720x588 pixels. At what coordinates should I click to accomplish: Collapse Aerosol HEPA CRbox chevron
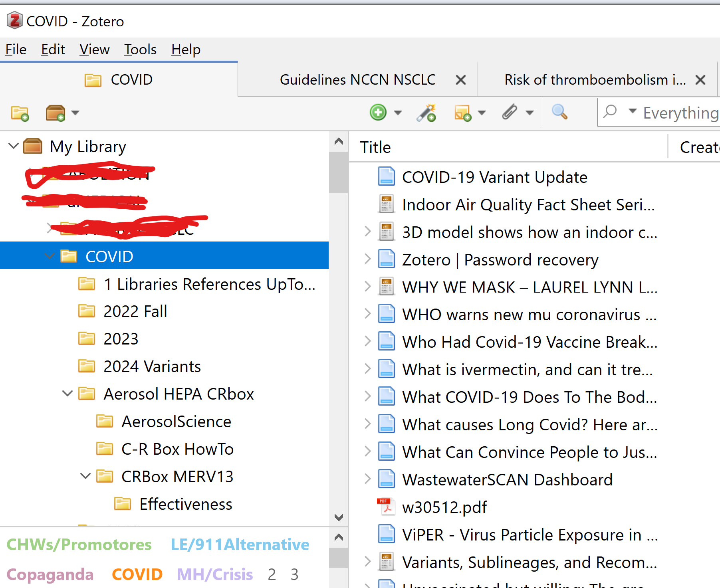tap(67, 394)
